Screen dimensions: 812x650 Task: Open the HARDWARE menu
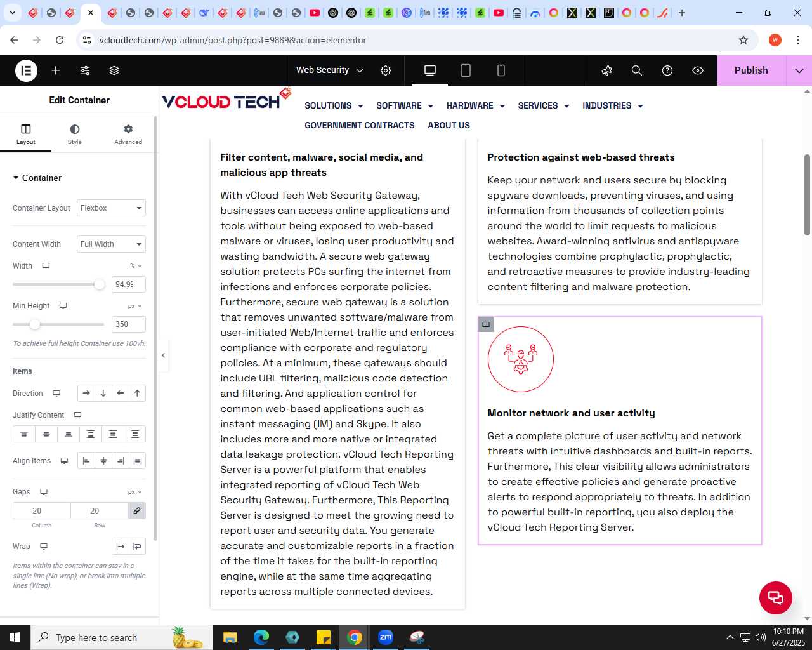476,106
